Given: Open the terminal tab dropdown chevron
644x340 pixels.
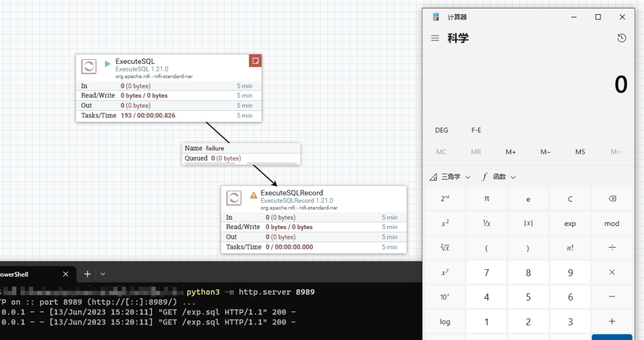Looking at the screenshot, I should 103,274.
